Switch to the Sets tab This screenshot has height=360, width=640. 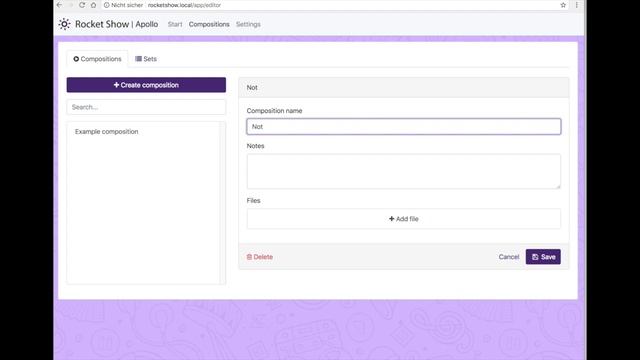pyautogui.click(x=146, y=59)
